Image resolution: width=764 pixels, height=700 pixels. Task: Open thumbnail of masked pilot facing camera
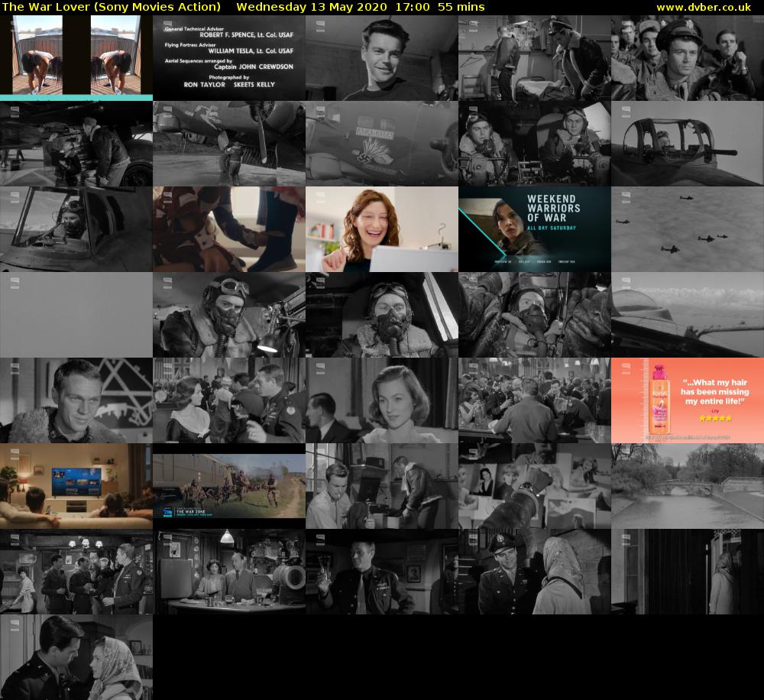382,315
